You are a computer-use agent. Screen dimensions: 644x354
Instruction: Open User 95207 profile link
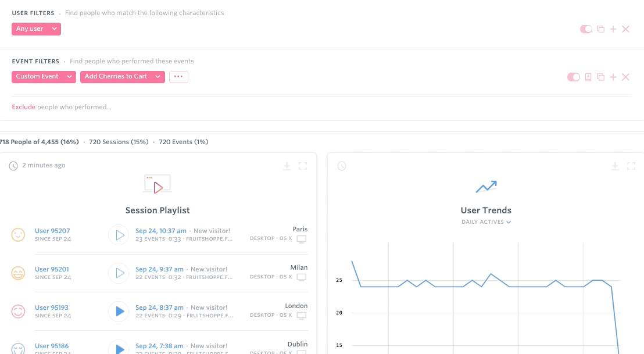(52, 231)
